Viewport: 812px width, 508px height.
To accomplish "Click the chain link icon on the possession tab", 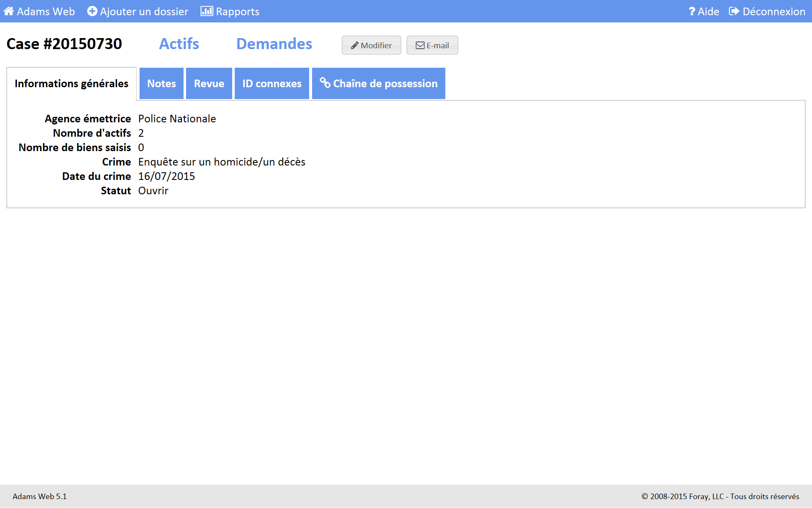I will (x=325, y=83).
